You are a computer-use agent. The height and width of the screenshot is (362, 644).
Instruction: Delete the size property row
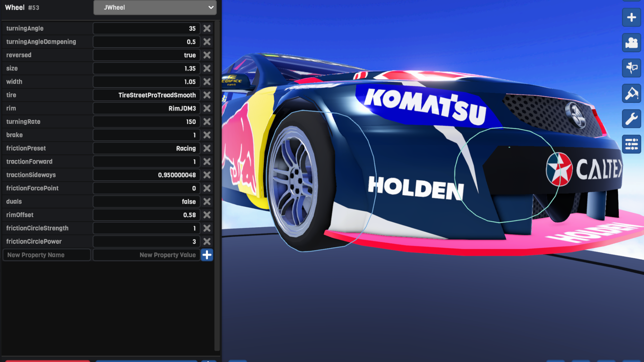coord(207,68)
